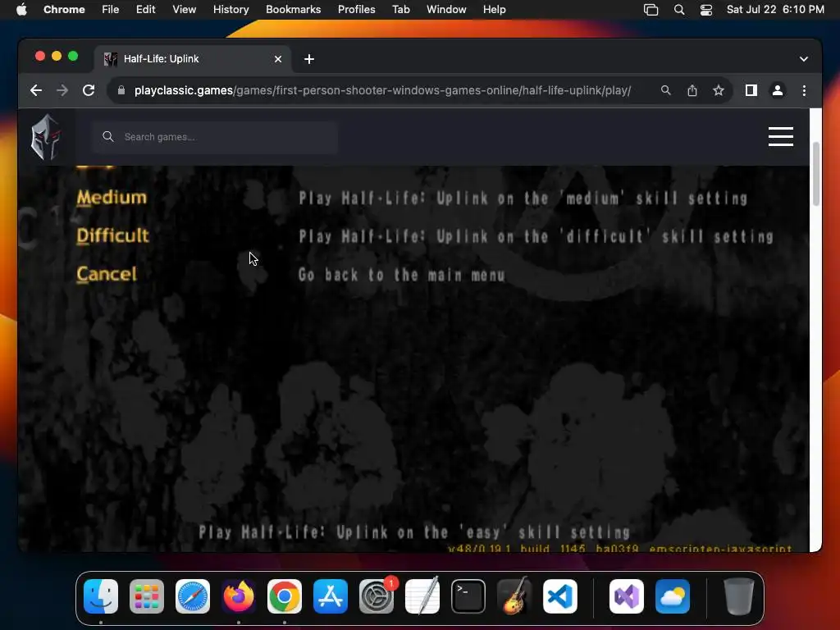840x630 pixels.
Task: Click the browser forward arrow
Action: coord(62,90)
